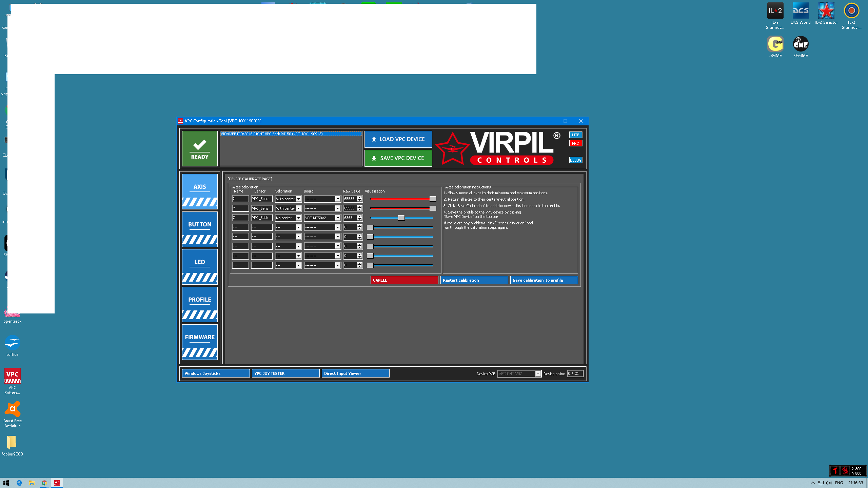Switch to the BUTTON tab
Image resolution: width=868 pixels, height=488 pixels.
pyautogui.click(x=200, y=229)
